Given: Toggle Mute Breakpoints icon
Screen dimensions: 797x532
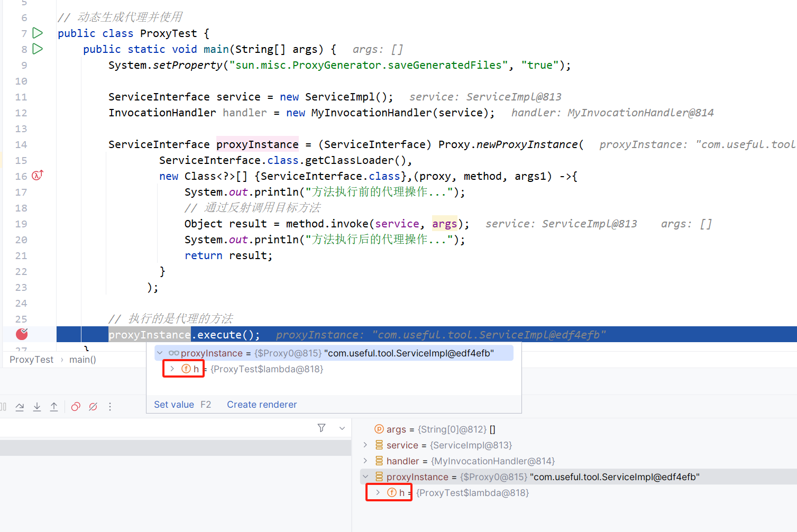Looking at the screenshot, I should pos(93,407).
